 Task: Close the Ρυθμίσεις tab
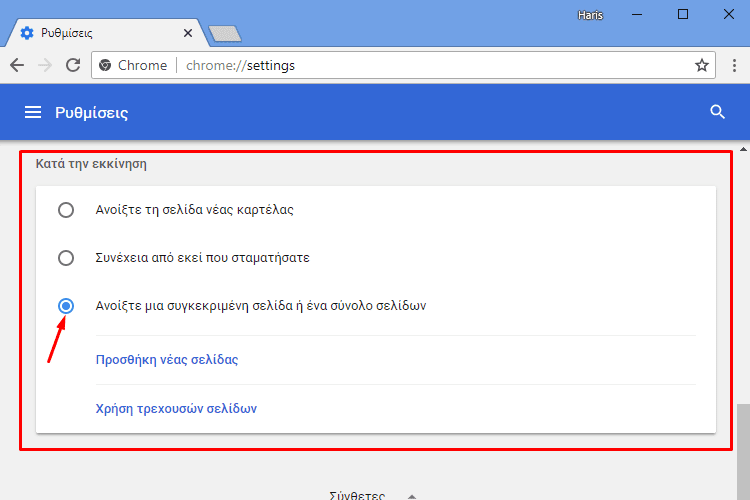(188, 33)
